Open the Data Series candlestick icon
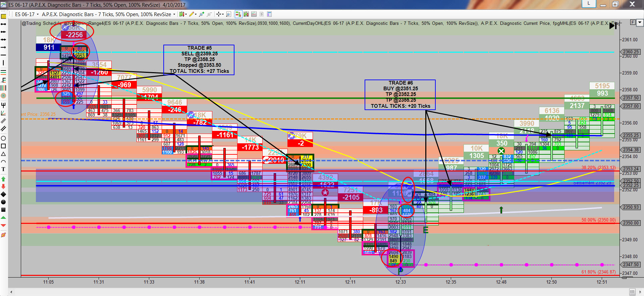 246,14
